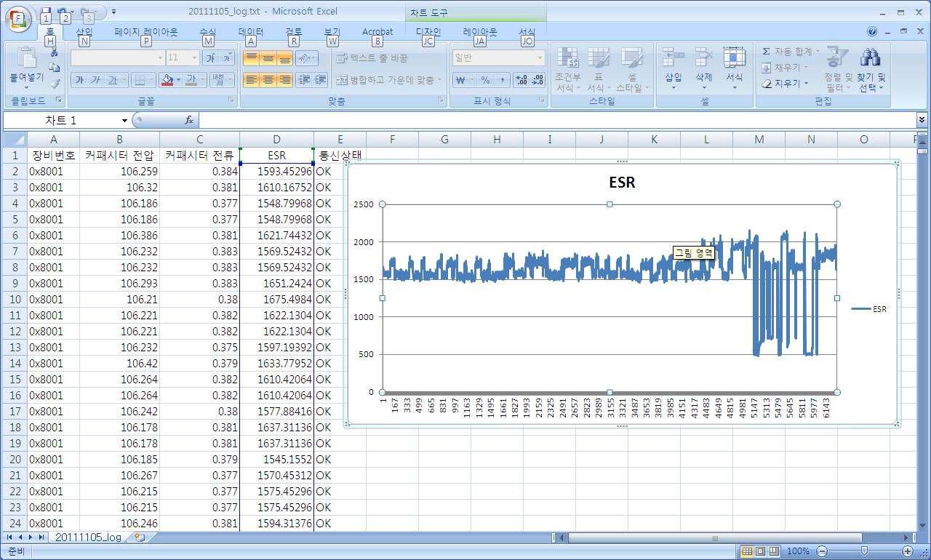Click the Copy icon in clipboard group
Viewport: 931px width, 560px height.
[x=54, y=68]
